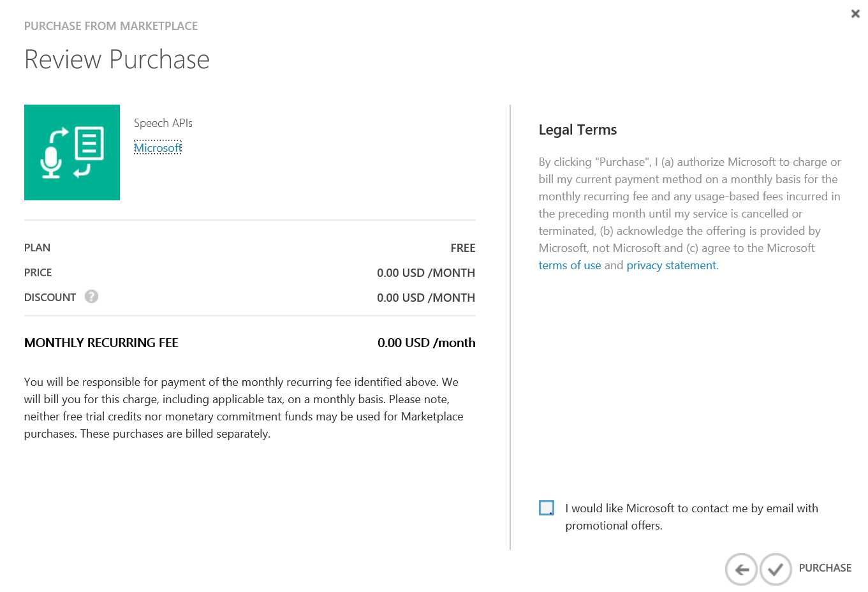The image size is (868, 592).
Task: Click the Legal Terms heading
Action: point(577,130)
